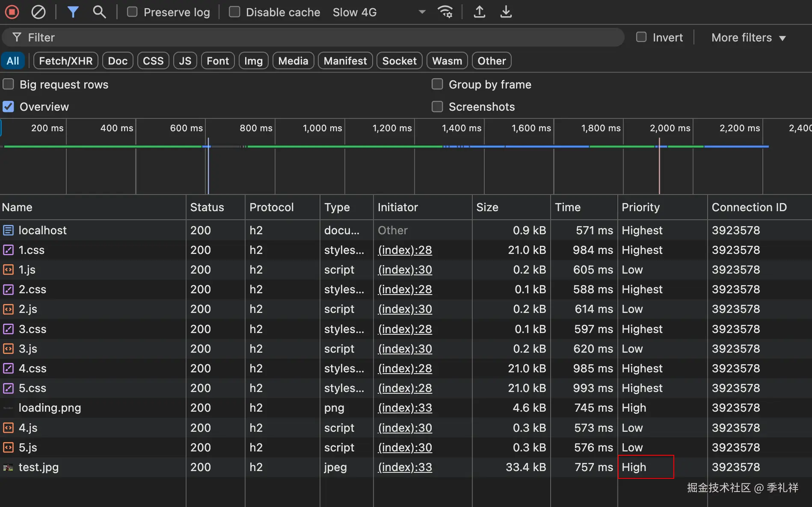Screen dimensions: 812x507
Task: Open network conditions wifi settings icon
Action: click(445, 12)
